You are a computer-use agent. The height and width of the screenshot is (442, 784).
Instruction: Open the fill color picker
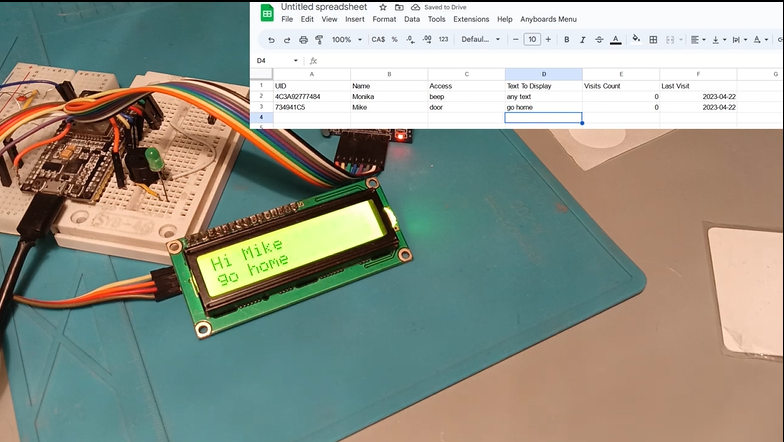pos(636,39)
